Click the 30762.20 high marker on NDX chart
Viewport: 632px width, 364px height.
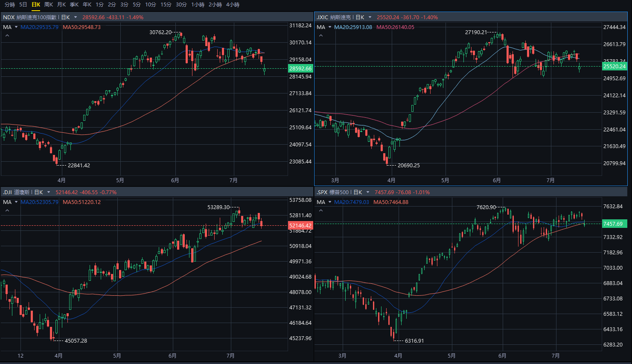click(160, 32)
